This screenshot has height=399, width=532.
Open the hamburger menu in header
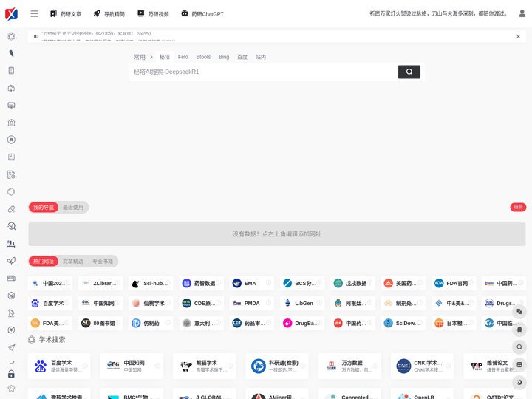click(x=34, y=14)
